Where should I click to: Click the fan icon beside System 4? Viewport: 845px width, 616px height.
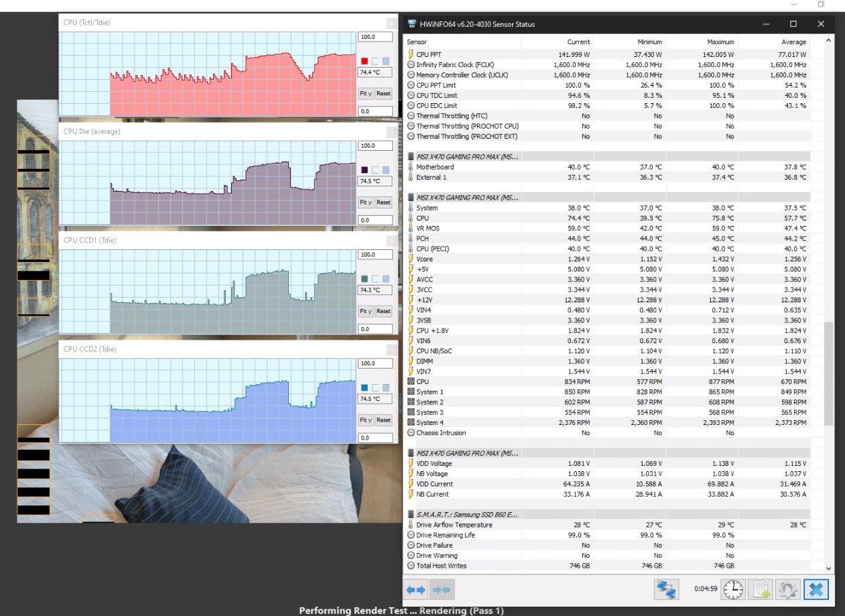pos(411,422)
